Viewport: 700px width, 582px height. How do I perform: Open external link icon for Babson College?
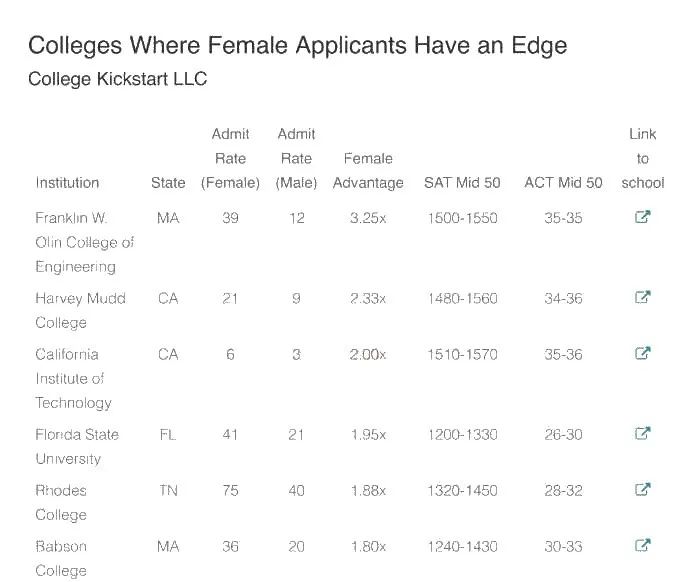642,545
